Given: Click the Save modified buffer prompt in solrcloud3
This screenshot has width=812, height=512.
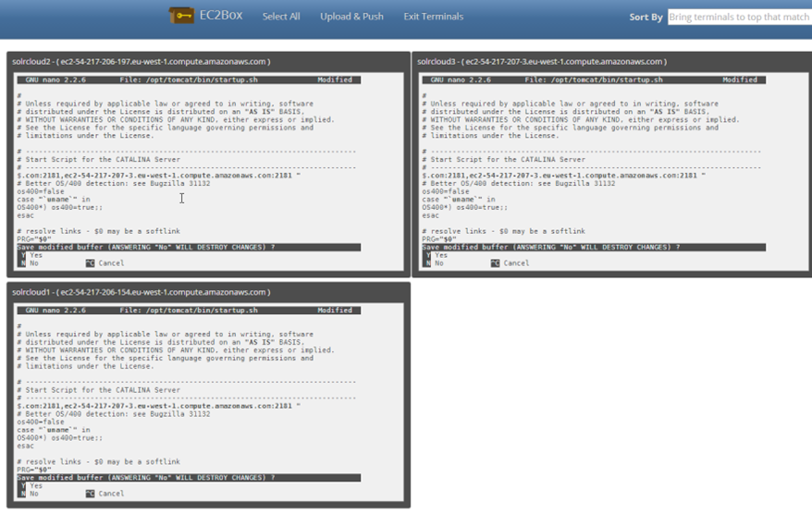Looking at the screenshot, I should pos(594,247).
